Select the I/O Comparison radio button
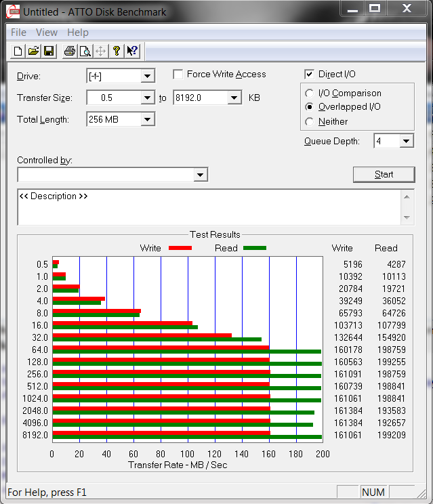Viewport: 433px width, 504px height. [x=310, y=93]
